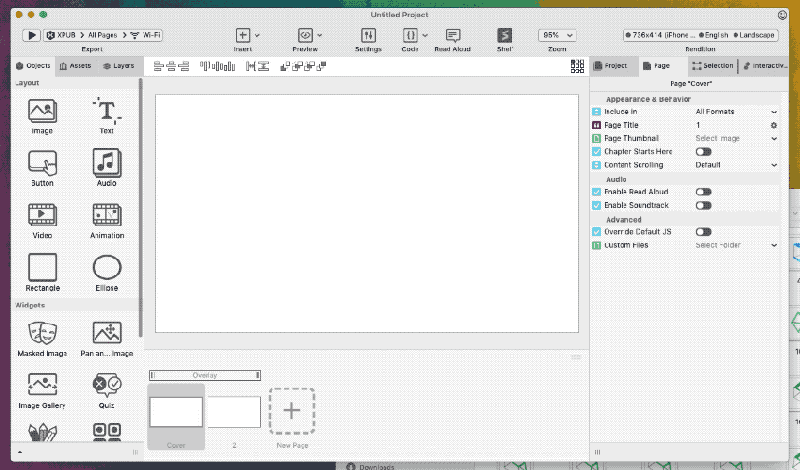Screen dimensions: 800x470
Task: Click the Export play icon
Action: (x=31, y=35)
